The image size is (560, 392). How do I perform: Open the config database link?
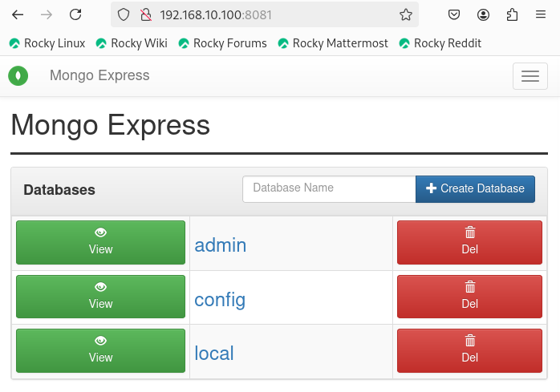point(220,300)
